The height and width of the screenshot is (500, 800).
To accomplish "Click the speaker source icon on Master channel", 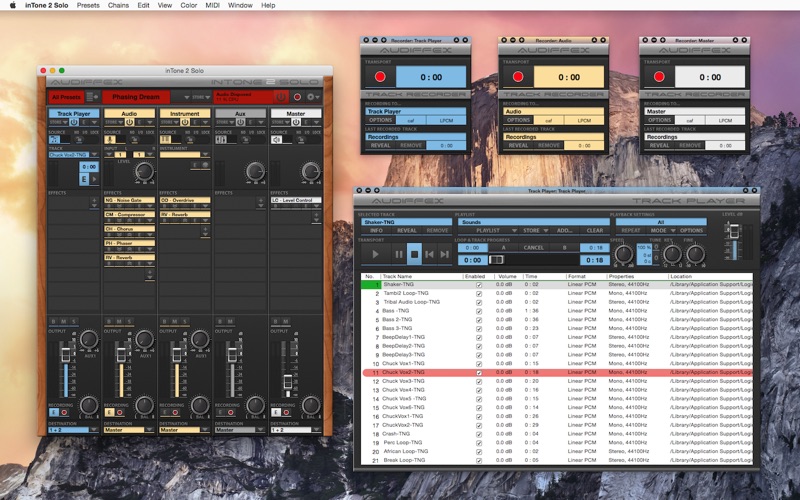I will coord(277,139).
